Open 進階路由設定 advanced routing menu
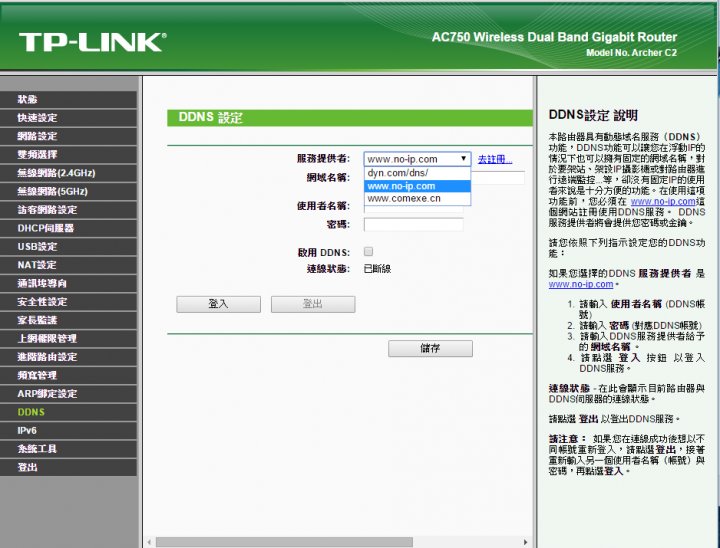The image size is (720, 548). point(68,356)
